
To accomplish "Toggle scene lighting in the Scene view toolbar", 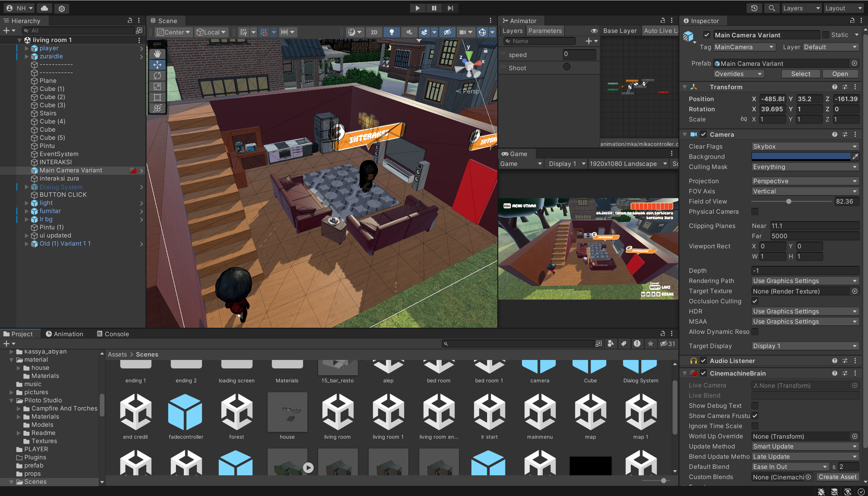I will tap(391, 32).
